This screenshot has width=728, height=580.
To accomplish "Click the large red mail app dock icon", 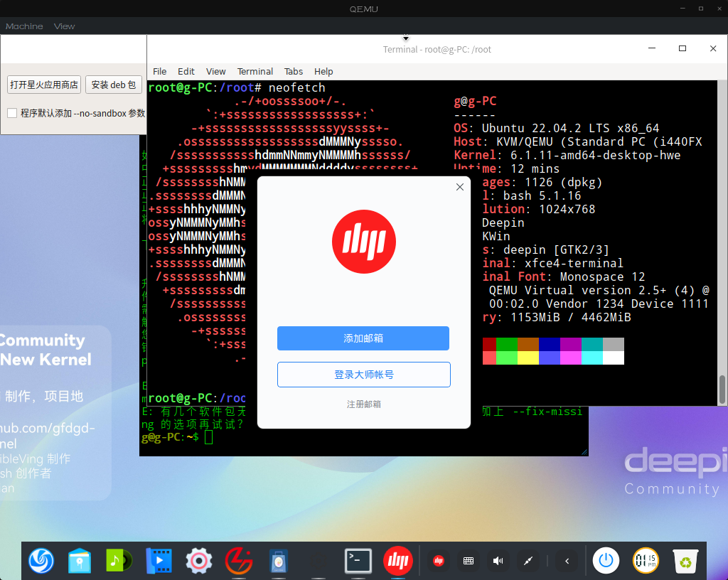I will 398,561.
